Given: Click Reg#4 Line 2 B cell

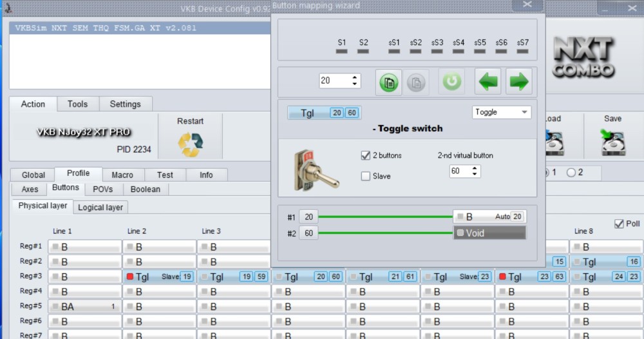Looking at the screenshot, I should click(x=159, y=292).
